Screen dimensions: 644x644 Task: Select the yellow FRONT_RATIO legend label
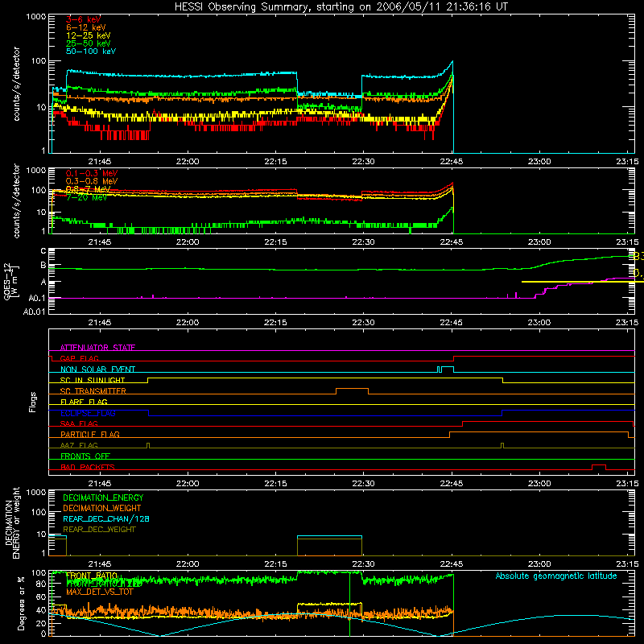coord(92,576)
